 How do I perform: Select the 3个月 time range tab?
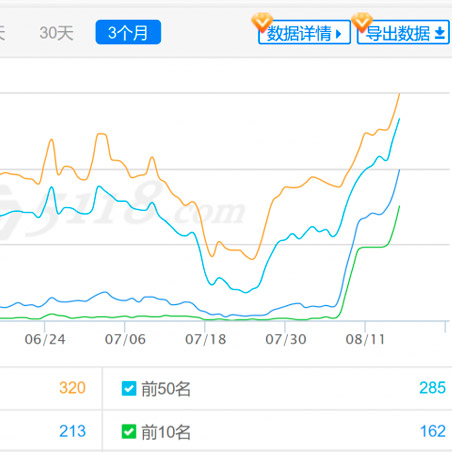pyautogui.click(x=128, y=32)
